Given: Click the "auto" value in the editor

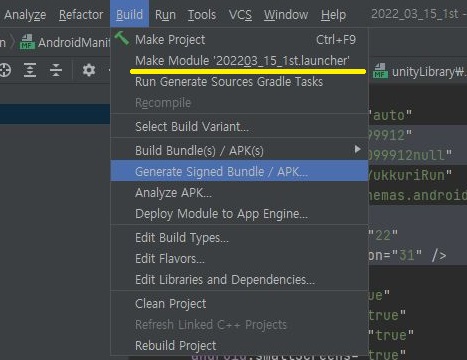Looking at the screenshot, I should point(390,116).
